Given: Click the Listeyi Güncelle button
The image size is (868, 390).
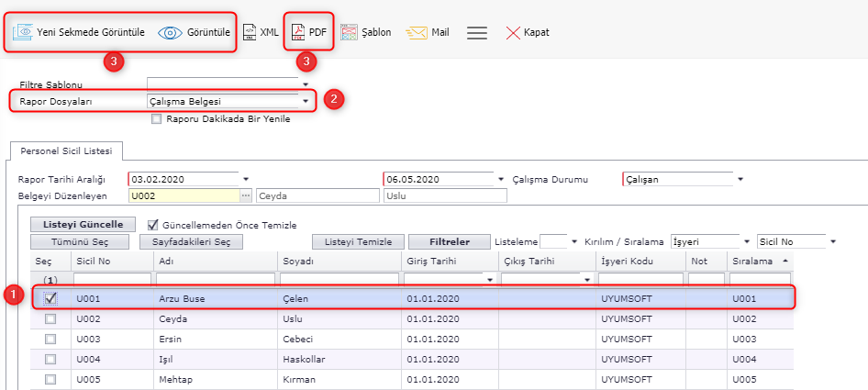Looking at the screenshot, I should 83,225.
